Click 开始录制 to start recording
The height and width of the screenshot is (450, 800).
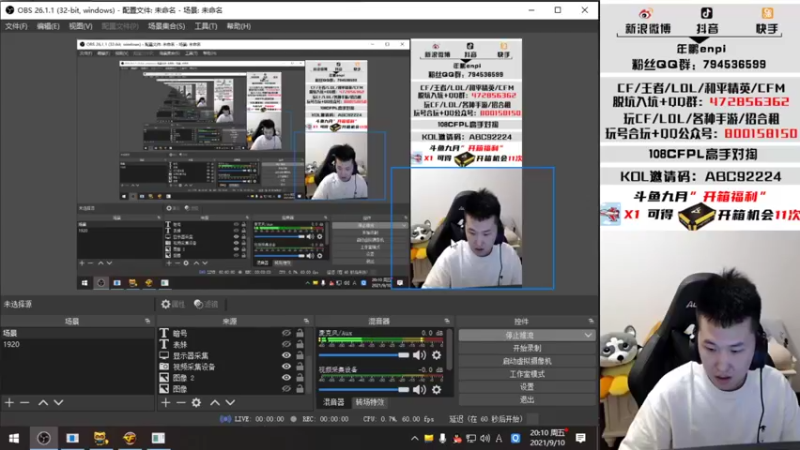527,348
